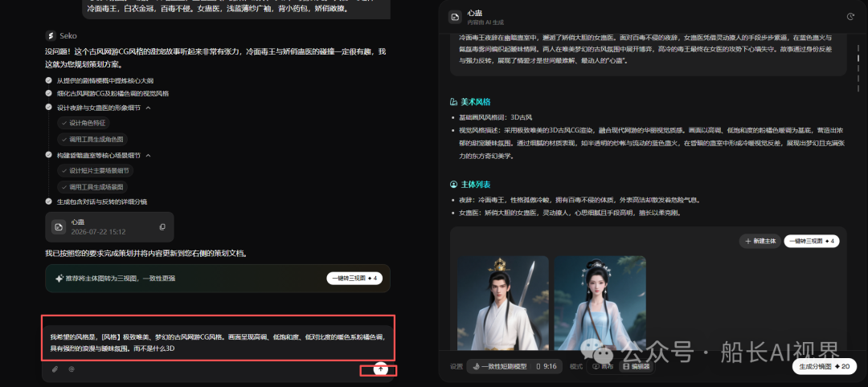Viewport: 868px width, 387px height.
Task: Click completed check for 从提供的剧情梗概中提炼核心大纲
Action: coord(49,80)
